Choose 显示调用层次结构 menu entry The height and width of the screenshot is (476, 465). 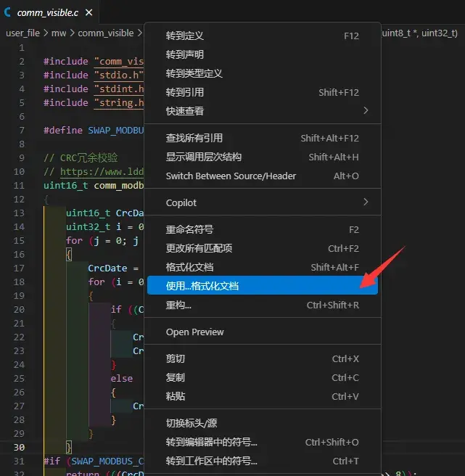263,157
